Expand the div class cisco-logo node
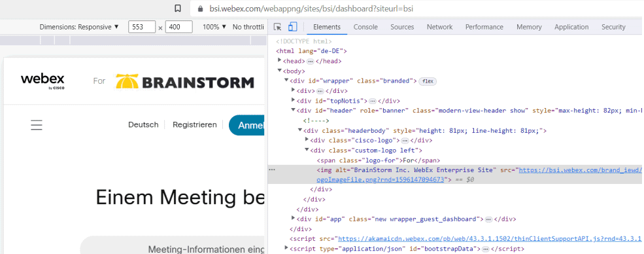This screenshot has height=254, width=644. point(307,139)
